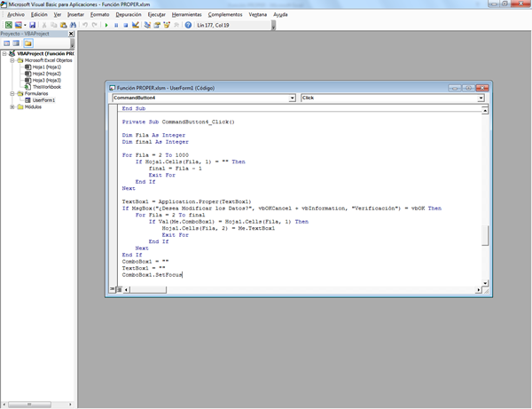Click the Save file toolbar icon

coord(33,25)
